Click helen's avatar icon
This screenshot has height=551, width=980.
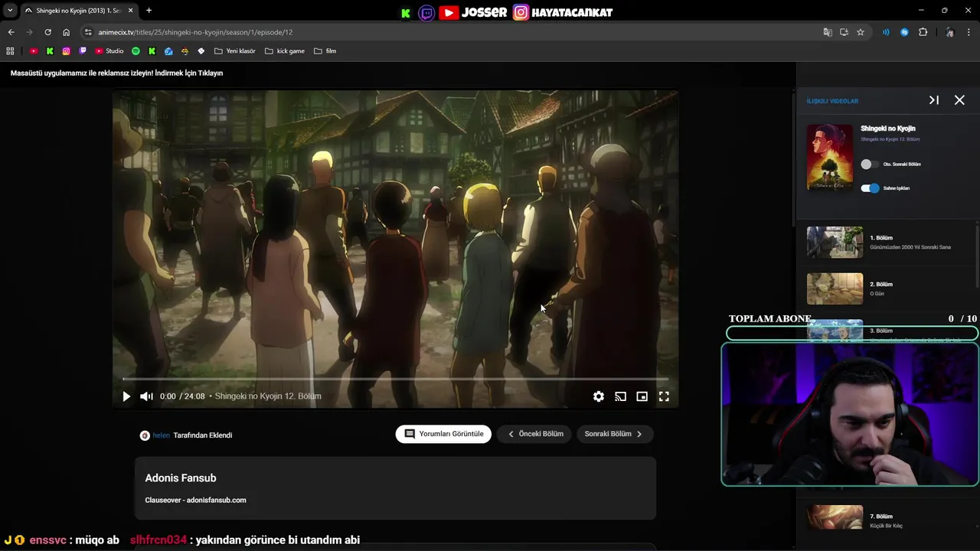[x=145, y=435]
